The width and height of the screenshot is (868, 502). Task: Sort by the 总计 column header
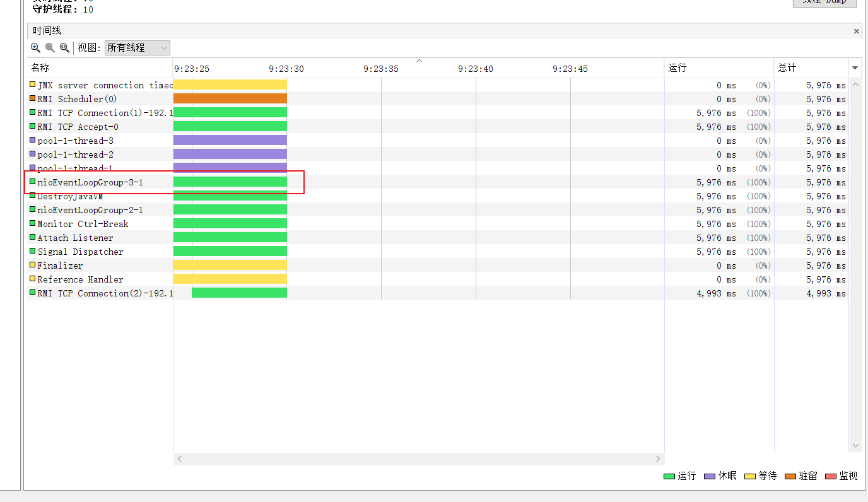coord(811,68)
